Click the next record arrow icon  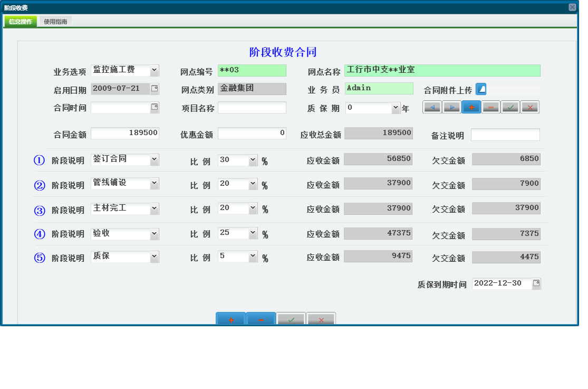(452, 107)
